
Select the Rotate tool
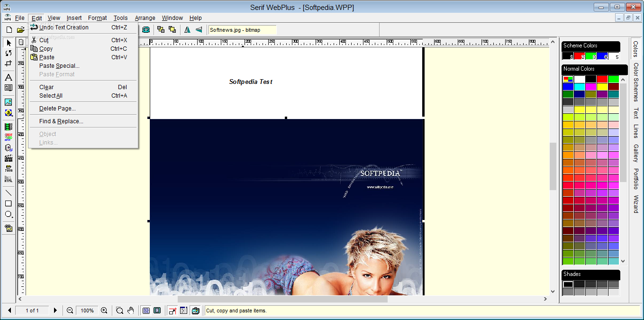pyautogui.click(x=9, y=53)
